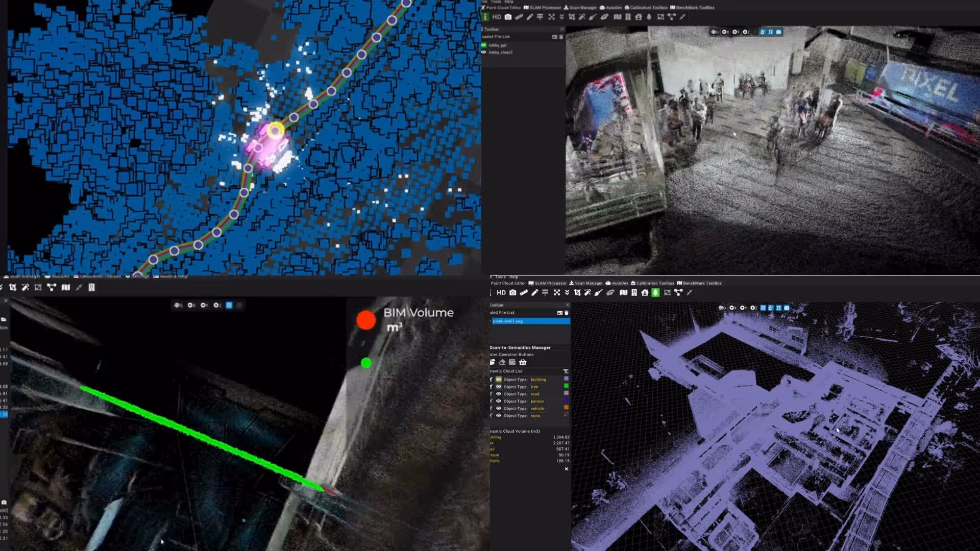Switch to the BenchMark ToolBox tab
This screenshot has height=551, width=980.
click(x=701, y=283)
